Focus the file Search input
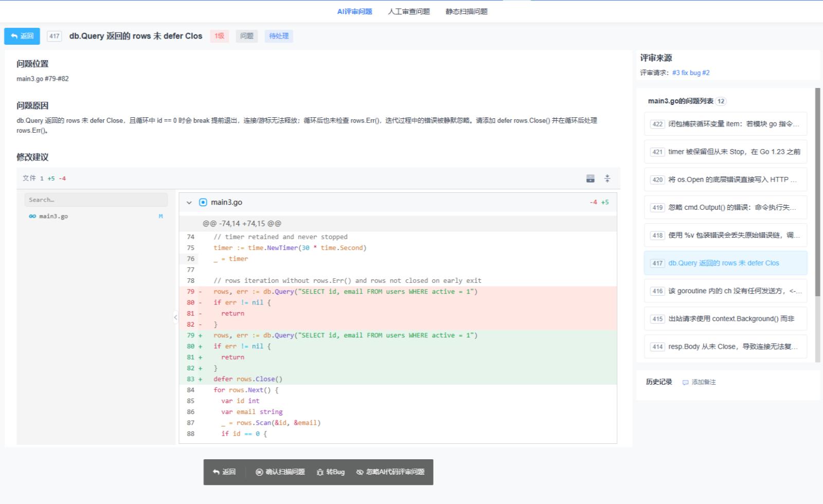The image size is (823, 504). click(x=96, y=200)
